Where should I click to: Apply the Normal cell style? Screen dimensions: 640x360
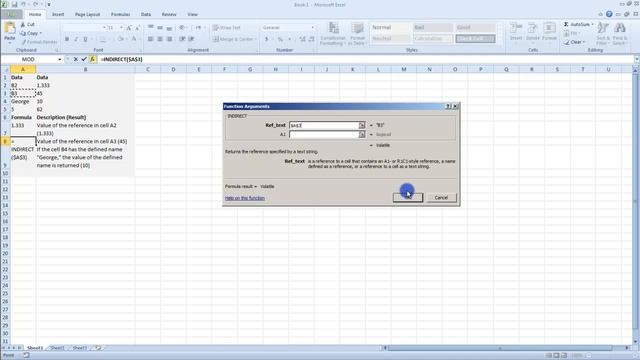click(390, 27)
